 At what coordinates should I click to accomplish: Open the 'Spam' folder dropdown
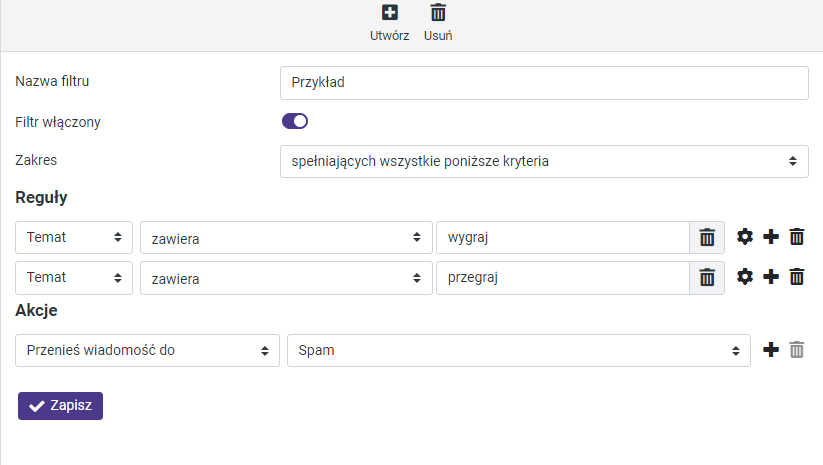(x=518, y=351)
